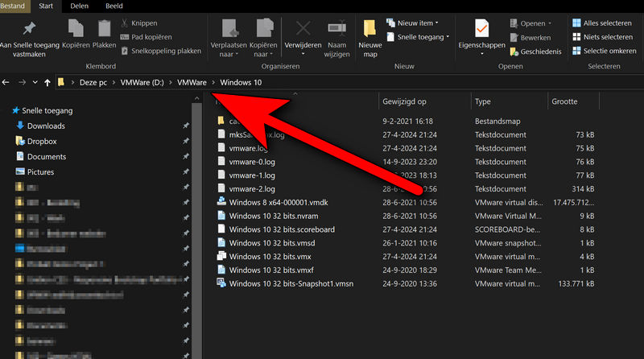Create a Nieuwe map folder

pyautogui.click(x=370, y=38)
